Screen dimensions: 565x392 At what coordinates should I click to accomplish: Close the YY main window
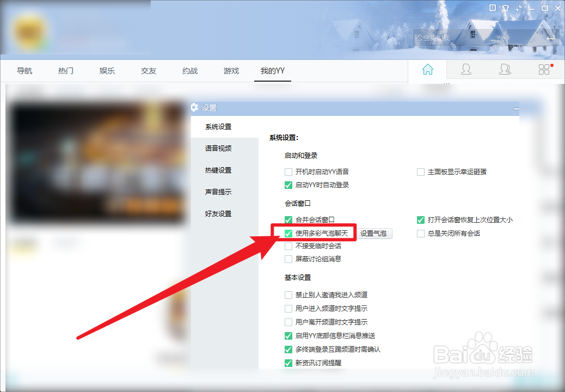pos(558,8)
